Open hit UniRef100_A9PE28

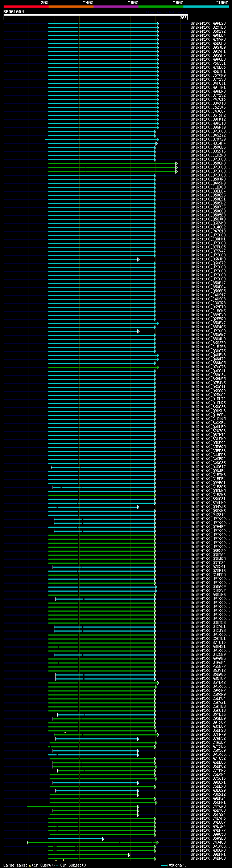(x=208, y=23)
